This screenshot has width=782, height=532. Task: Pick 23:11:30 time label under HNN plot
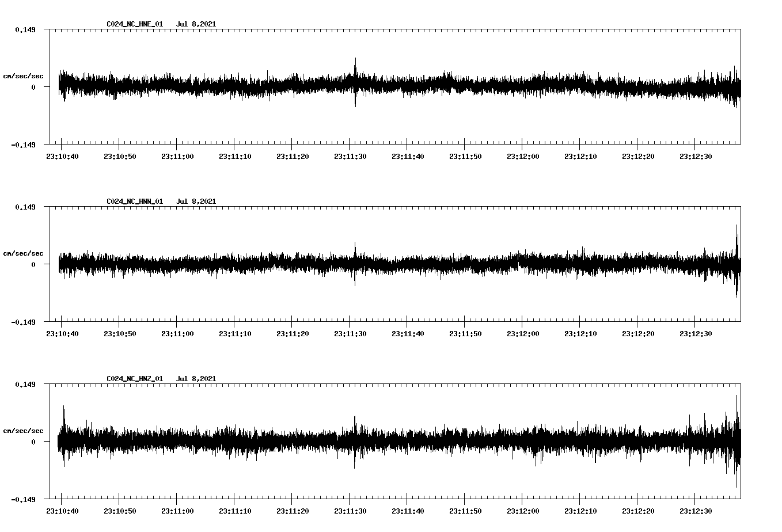coord(350,334)
